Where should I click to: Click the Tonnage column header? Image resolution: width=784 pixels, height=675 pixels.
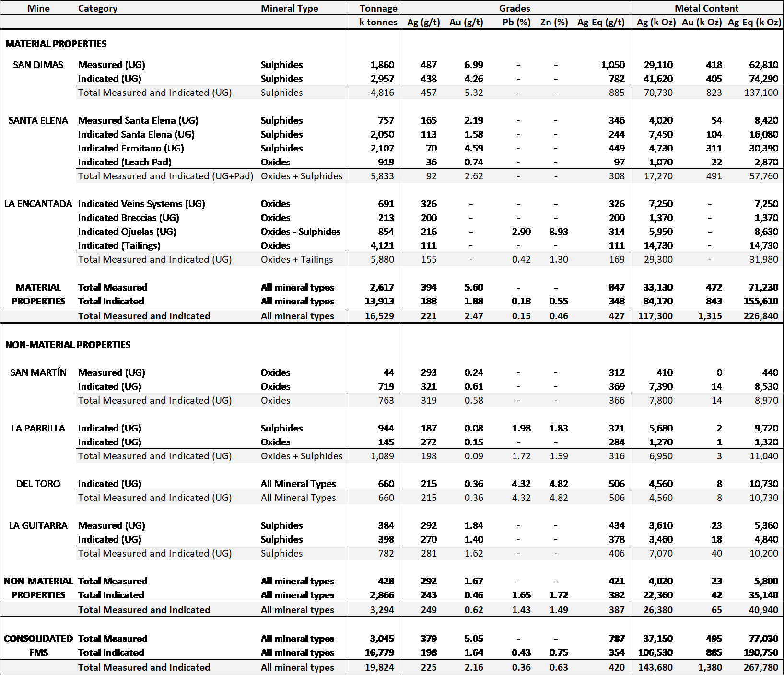[378, 8]
